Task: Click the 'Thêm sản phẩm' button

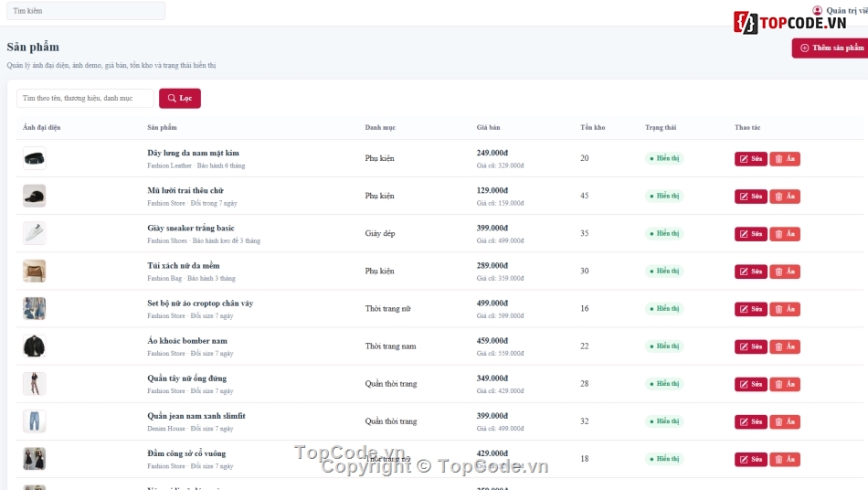Action: (831, 48)
